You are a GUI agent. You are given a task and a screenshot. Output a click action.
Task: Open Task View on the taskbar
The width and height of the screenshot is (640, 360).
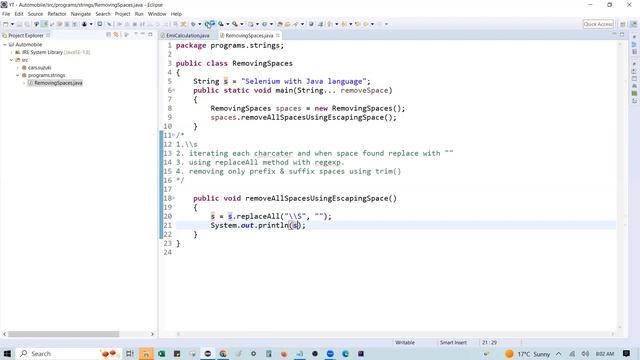(129, 353)
